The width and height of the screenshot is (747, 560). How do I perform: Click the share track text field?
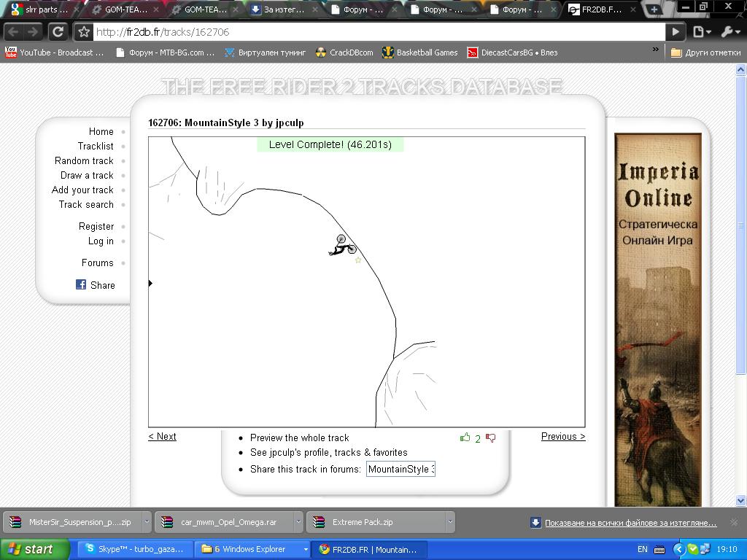[400, 469]
